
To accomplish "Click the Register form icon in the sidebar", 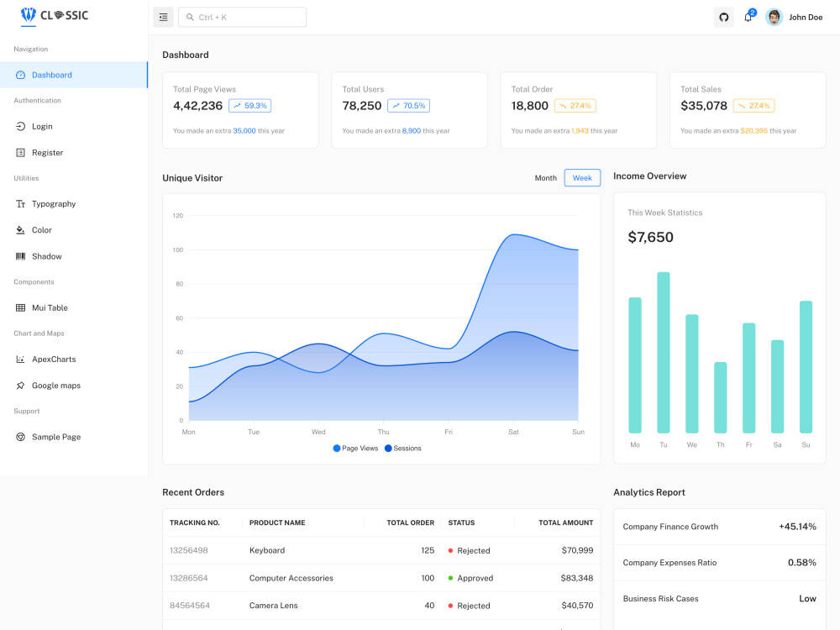I will coord(20,153).
